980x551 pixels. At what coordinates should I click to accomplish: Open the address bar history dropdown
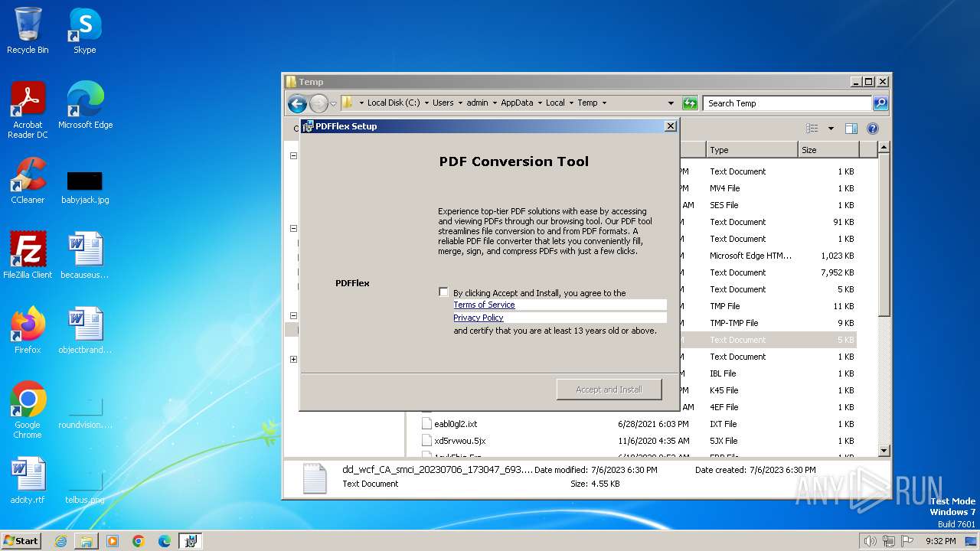point(671,103)
